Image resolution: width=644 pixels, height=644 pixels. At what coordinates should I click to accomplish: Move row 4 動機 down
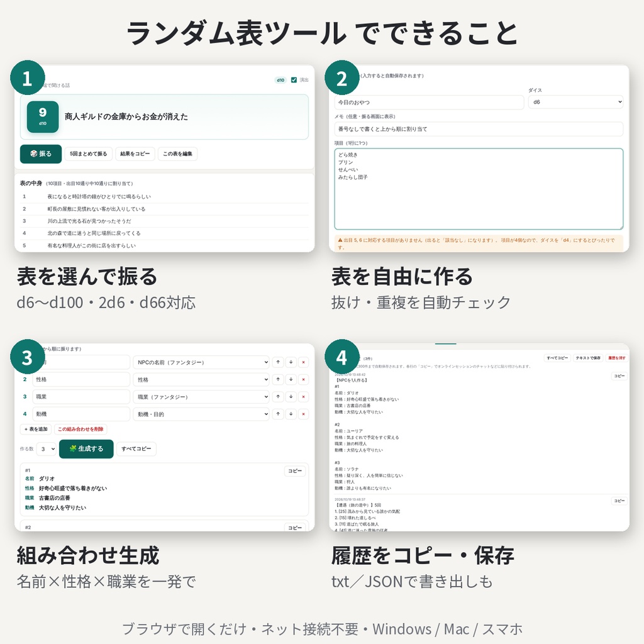(x=291, y=414)
